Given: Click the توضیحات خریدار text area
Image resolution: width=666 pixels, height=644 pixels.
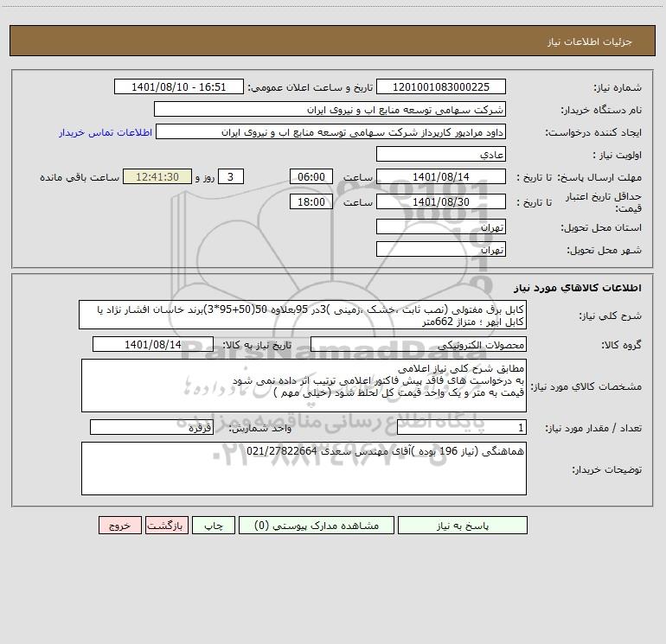Looking at the screenshot, I should (x=304, y=469).
